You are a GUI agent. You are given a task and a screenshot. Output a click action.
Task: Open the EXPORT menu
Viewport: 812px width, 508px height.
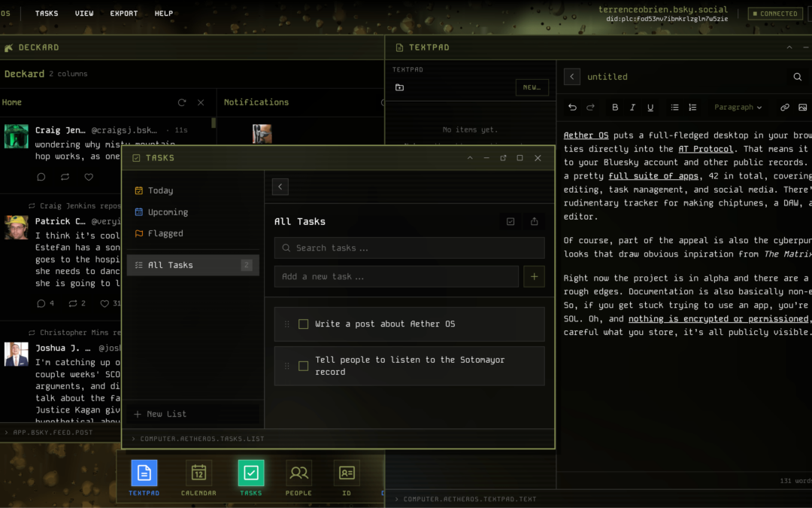pos(123,13)
